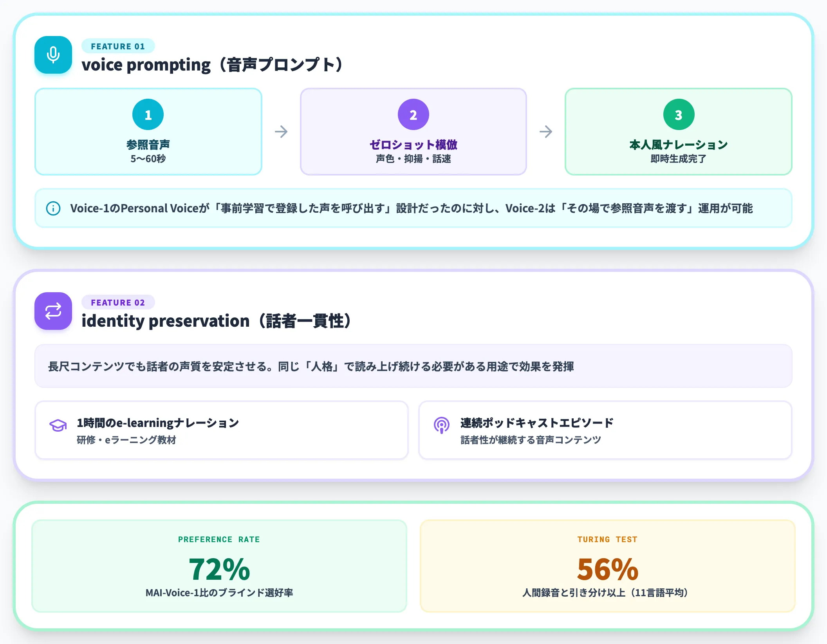827x644 pixels.
Task: Click the identity preservation heading
Action: coord(217,321)
